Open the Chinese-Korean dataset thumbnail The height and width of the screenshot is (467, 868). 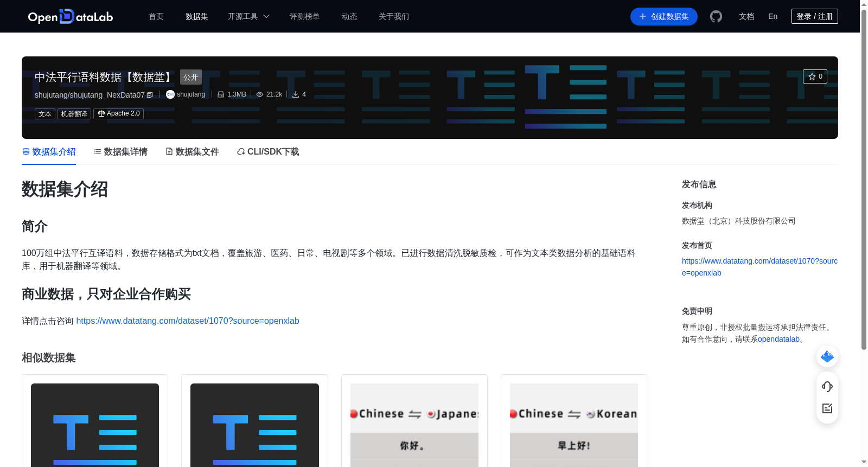coord(574,425)
